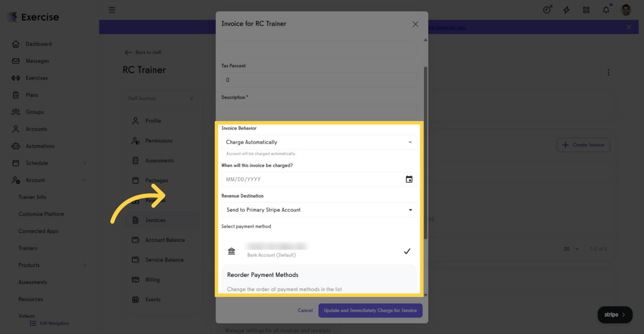Image resolution: width=644 pixels, height=334 pixels.
Task: Click the bank account payment method icon
Action: (x=231, y=251)
